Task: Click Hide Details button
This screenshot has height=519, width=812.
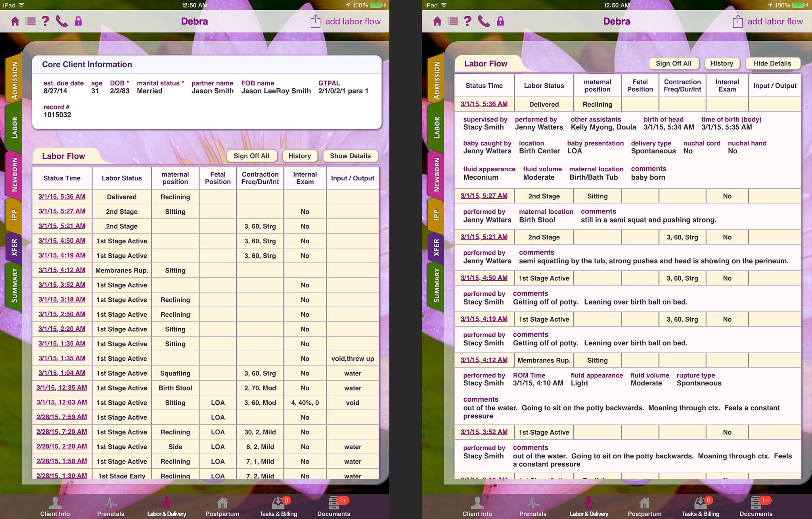Action: click(772, 63)
